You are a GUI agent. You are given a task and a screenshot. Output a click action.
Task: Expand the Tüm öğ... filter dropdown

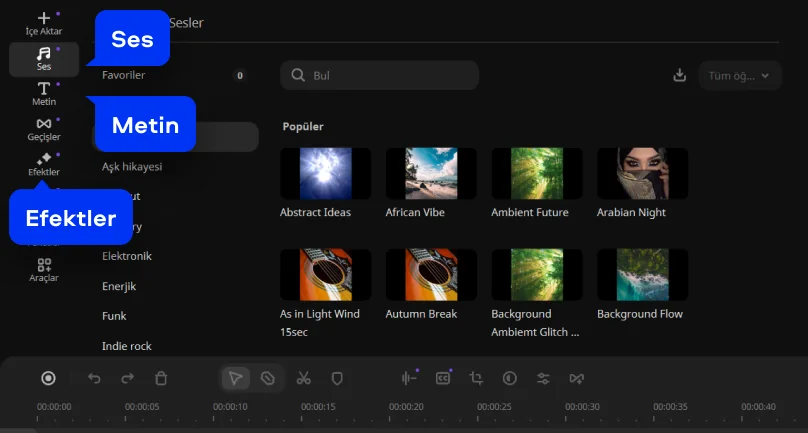click(740, 76)
